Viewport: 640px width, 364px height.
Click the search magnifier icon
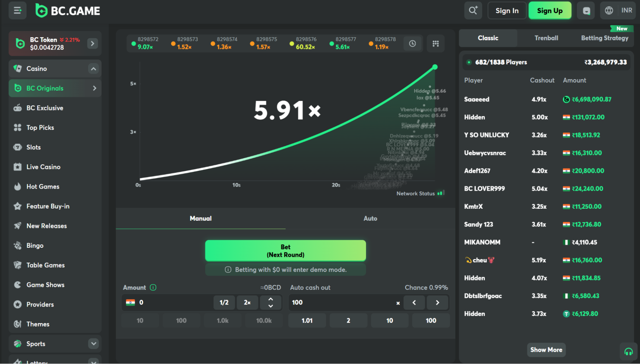click(473, 11)
